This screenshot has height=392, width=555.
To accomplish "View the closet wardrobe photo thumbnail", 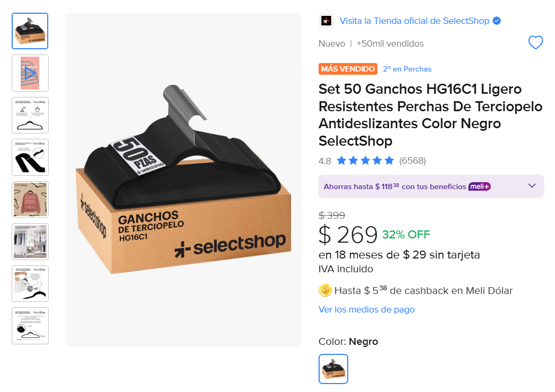I will (x=30, y=242).
